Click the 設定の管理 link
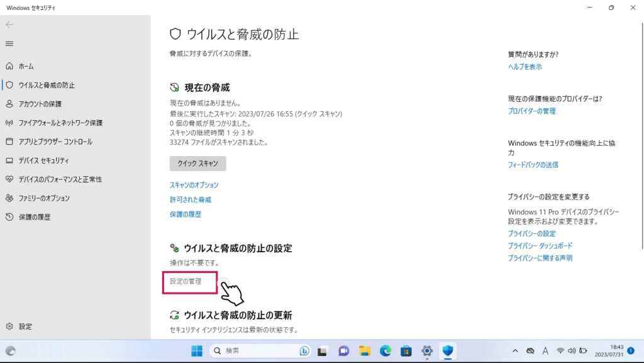The image size is (644, 363). point(186,281)
